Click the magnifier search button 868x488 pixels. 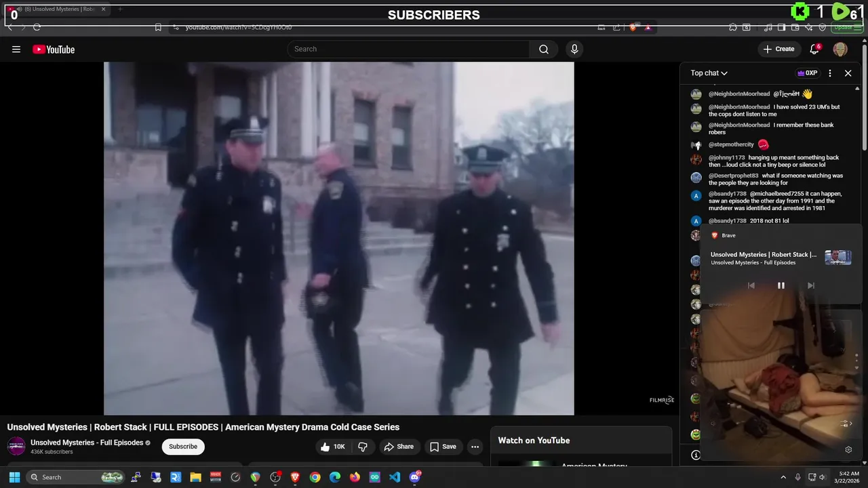pos(544,49)
